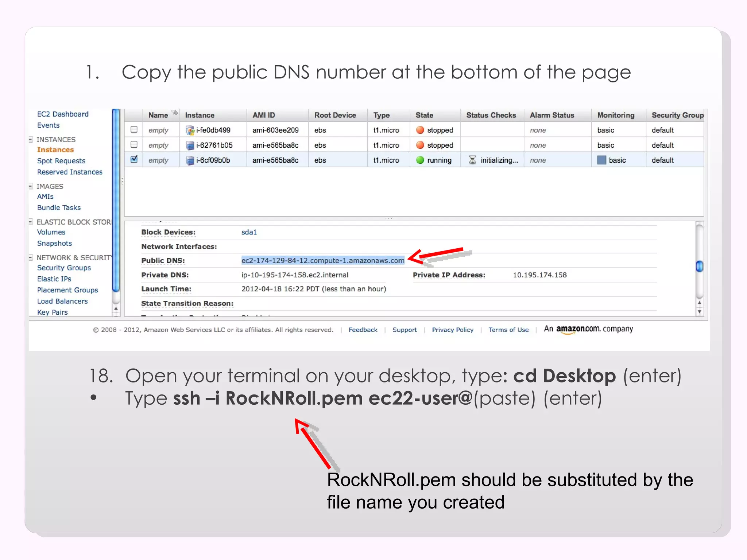Collapse the NETWORK & SECURITY section

[x=31, y=257]
